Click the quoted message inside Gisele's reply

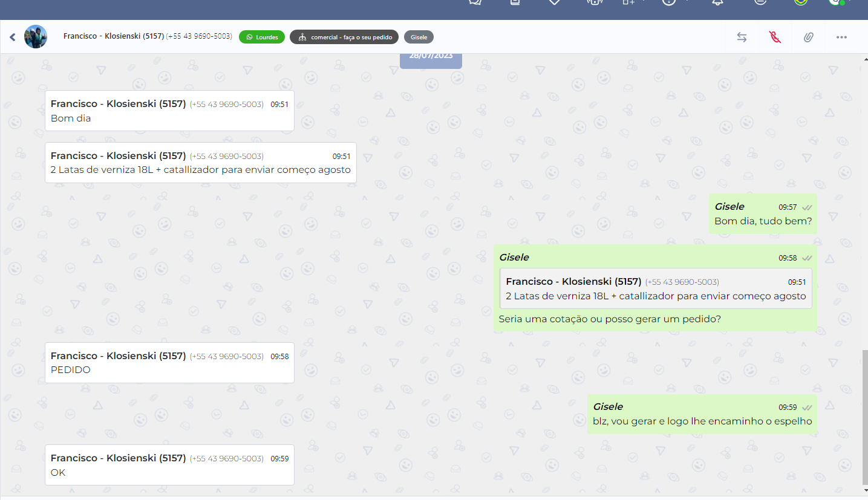656,289
